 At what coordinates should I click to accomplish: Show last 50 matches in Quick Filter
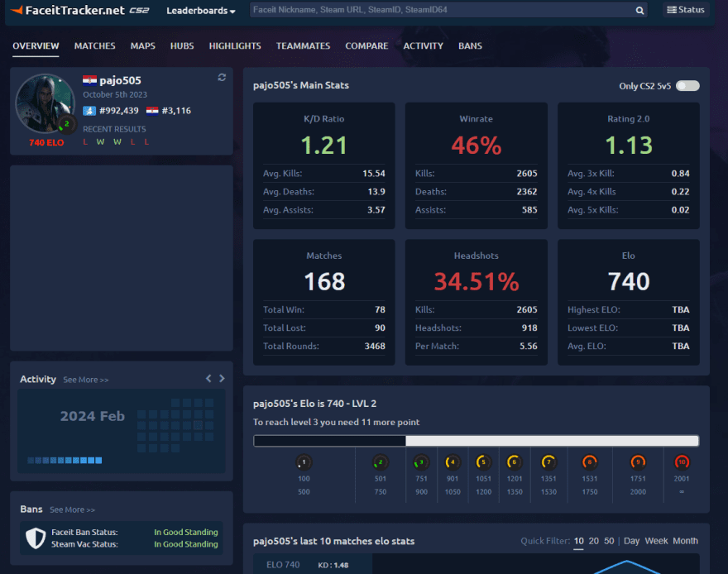(609, 541)
